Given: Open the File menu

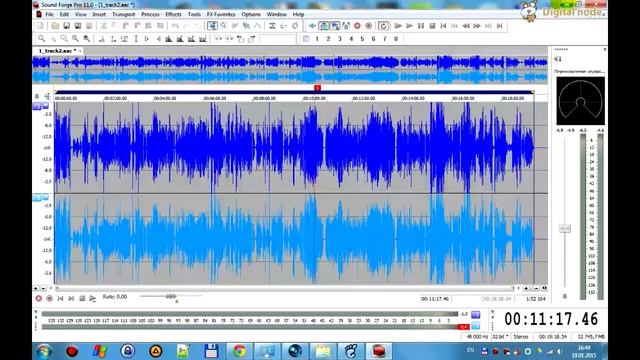Looking at the screenshot, I should click(x=49, y=14).
